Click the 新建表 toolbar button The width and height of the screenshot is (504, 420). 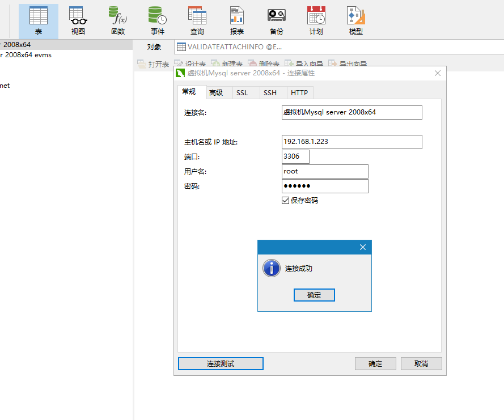click(x=227, y=63)
